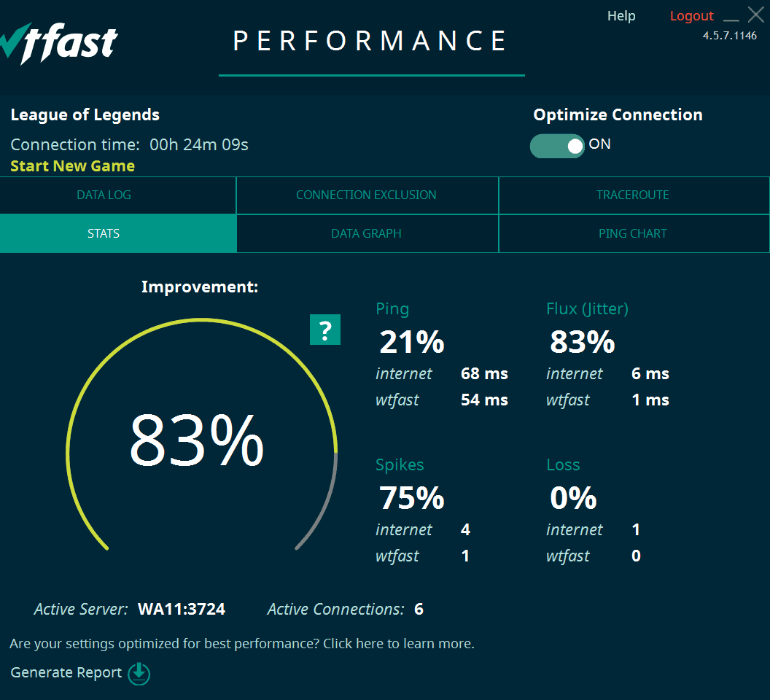770x700 pixels.
Task: Toggle the ON switch under Optimize Connection
Action: coord(557,146)
